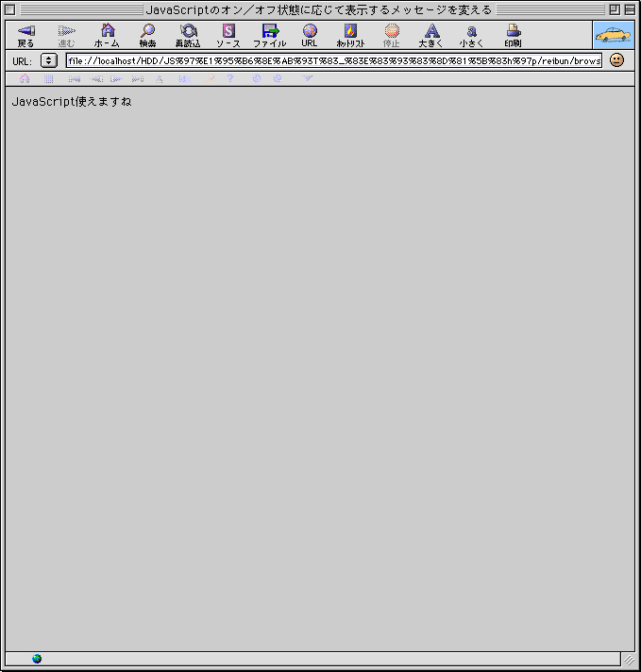Click the checkmark icon in link toolbar
The height and width of the screenshot is (672, 641).
(x=307, y=78)
